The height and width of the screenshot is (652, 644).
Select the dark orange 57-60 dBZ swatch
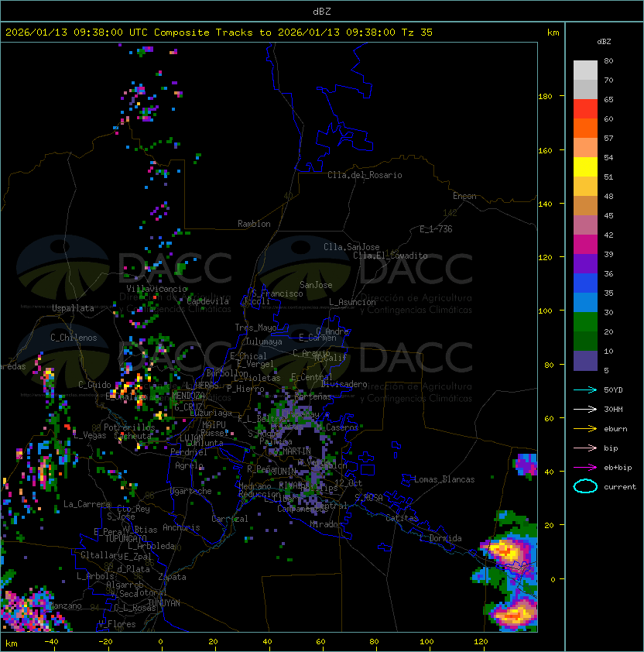(x=585, y=128)
